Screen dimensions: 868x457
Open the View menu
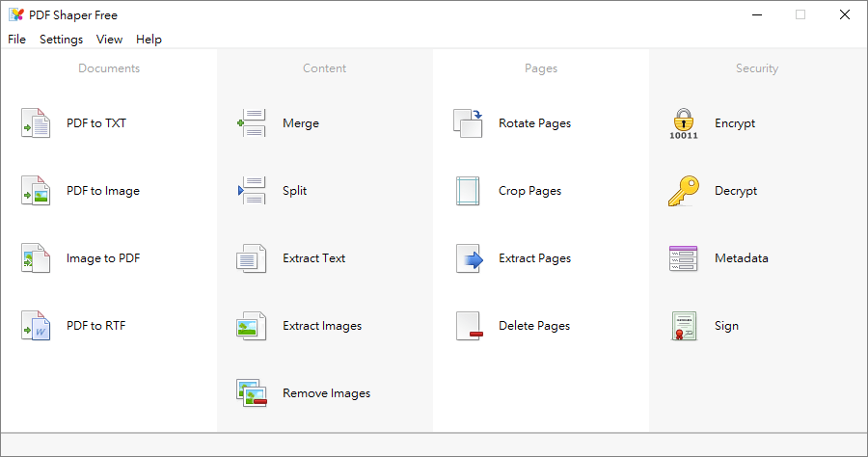coord(109,40)
